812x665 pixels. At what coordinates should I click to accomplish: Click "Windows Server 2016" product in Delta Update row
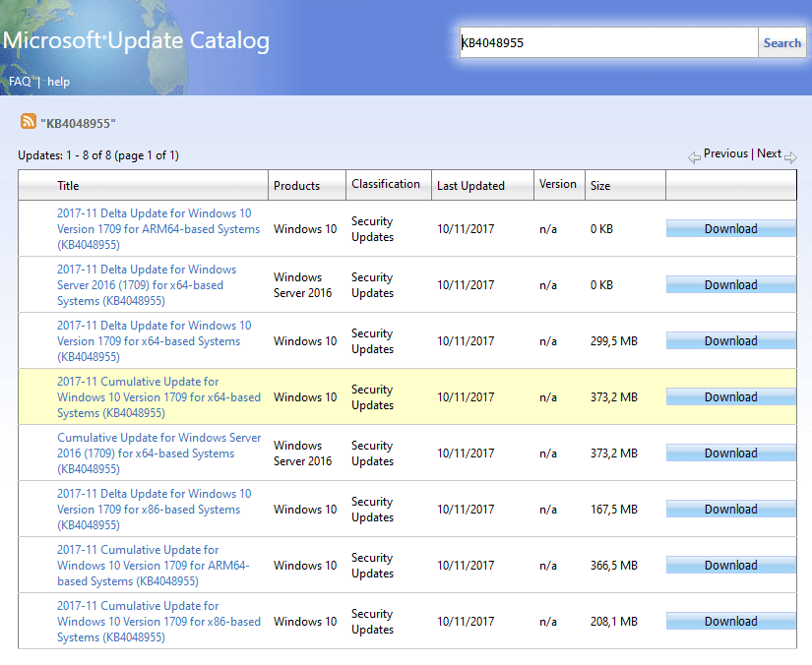click(x=302, y=285)
